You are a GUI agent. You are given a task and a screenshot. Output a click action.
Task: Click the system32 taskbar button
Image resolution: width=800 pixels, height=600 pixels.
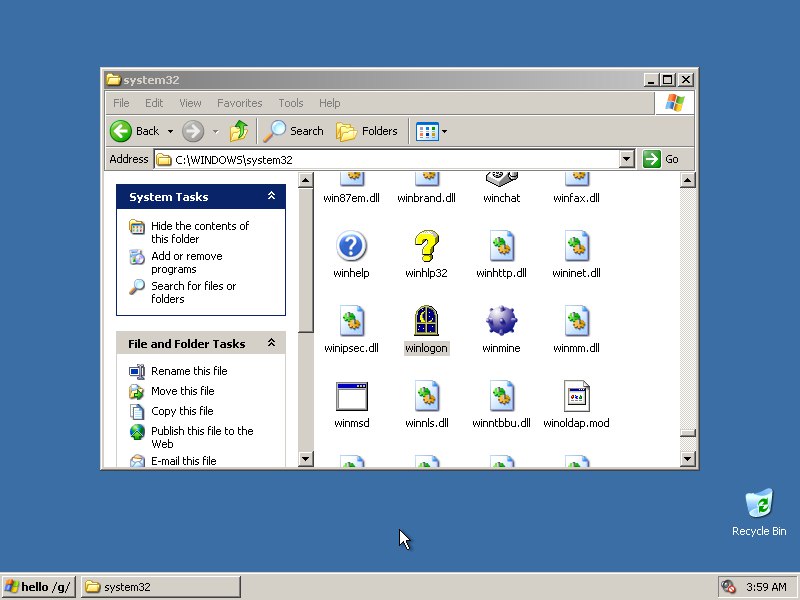tap(160, 587)
